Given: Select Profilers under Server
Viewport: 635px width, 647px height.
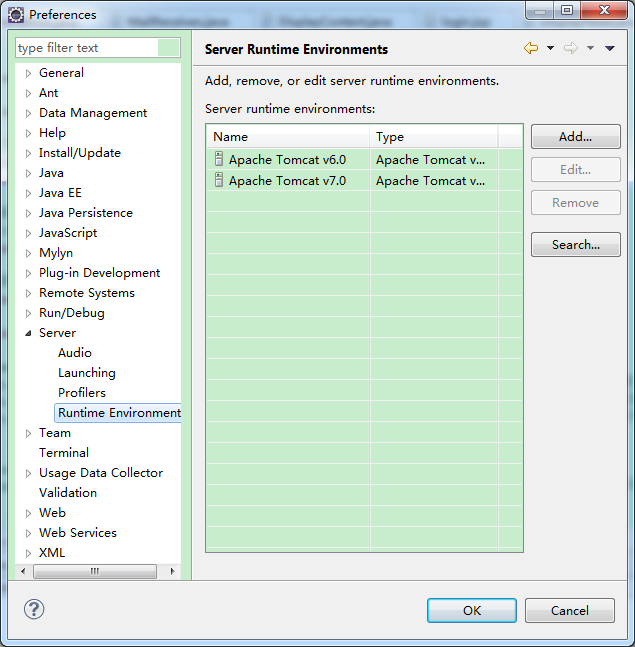Looking at the screenshot, I should [82, 393].
